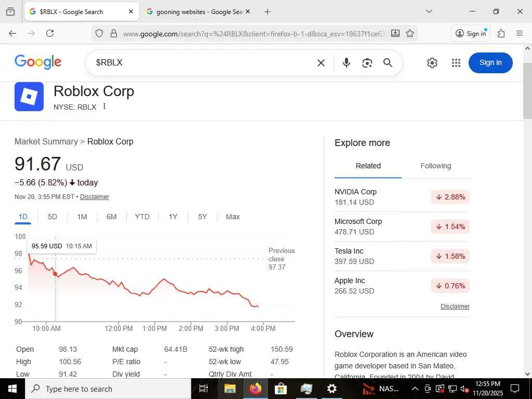Show the 1Y chart range

pos(173,217)
